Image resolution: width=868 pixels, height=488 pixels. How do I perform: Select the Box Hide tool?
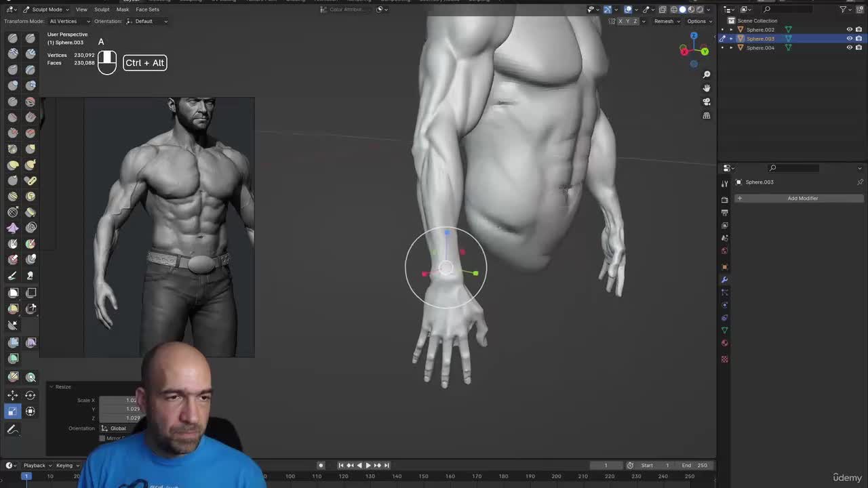pos(31,293)
